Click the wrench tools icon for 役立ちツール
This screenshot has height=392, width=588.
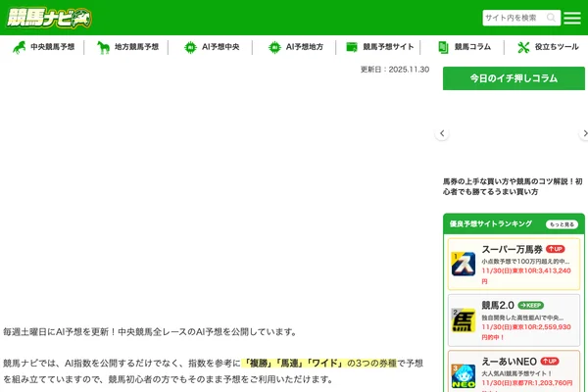(523, 47)
